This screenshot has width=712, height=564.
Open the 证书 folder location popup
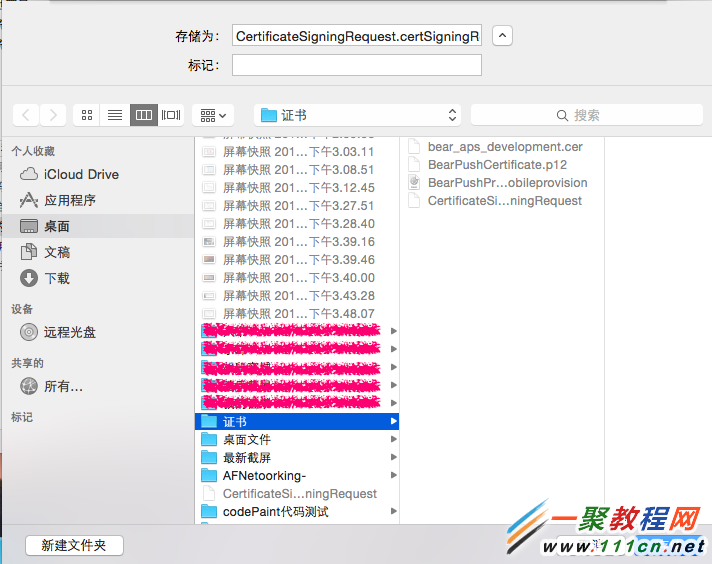pyautogui.click(x=357, y=115)
